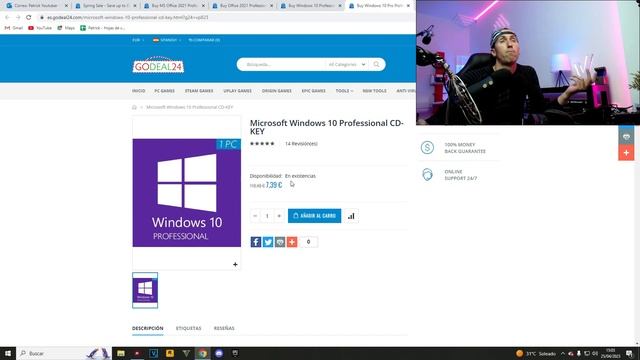Select the Windows 10 product thumbnail
This screenshot has height=360, width=640.
tap(145, 290)
